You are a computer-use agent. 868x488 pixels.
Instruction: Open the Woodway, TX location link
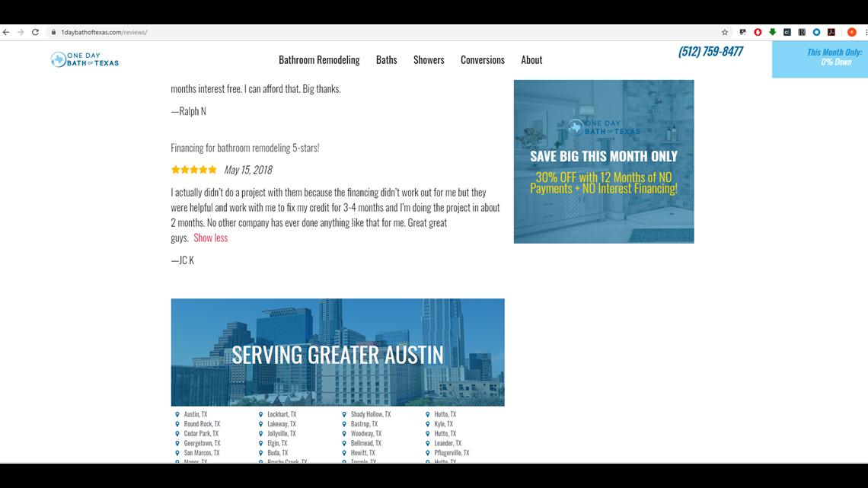366,434
